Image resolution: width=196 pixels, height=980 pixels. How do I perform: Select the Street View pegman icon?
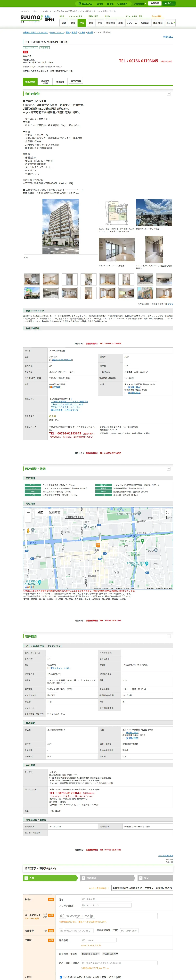[x=28, y=530]
